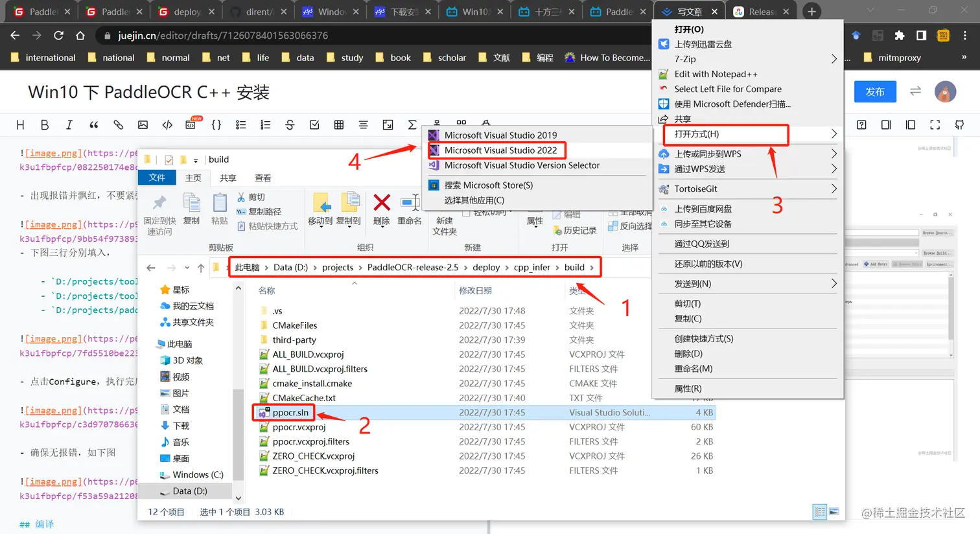This screenshot has height=534, width=980.
Task: Open the 主页 ribbon tab in Explorer
Action: [193, 178]
